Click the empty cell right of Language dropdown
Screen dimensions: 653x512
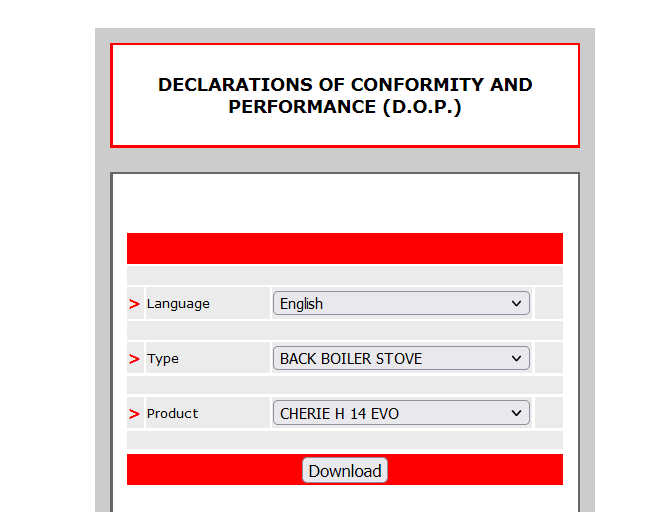pyautogui.click(x=548, y=304)
